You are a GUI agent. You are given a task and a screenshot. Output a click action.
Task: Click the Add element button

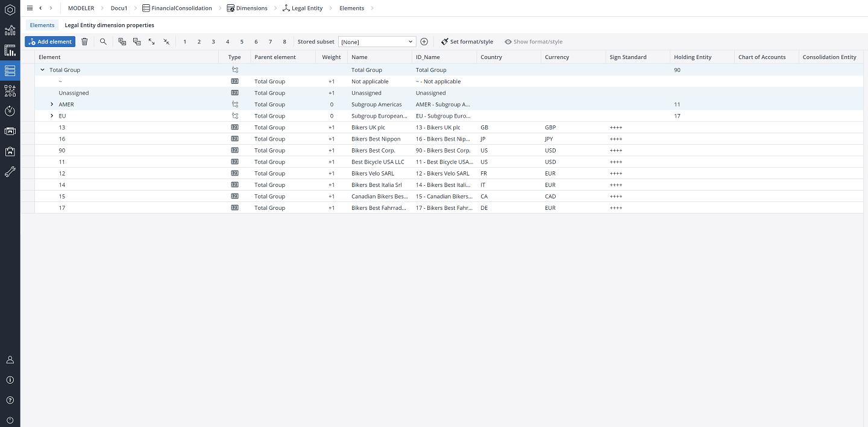[50, 42]
